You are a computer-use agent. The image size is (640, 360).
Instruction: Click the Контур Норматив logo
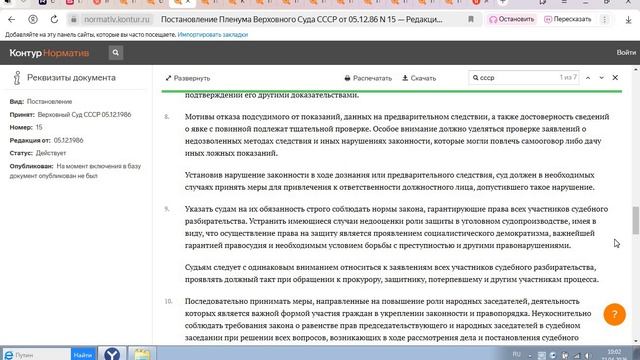(49, 53)
